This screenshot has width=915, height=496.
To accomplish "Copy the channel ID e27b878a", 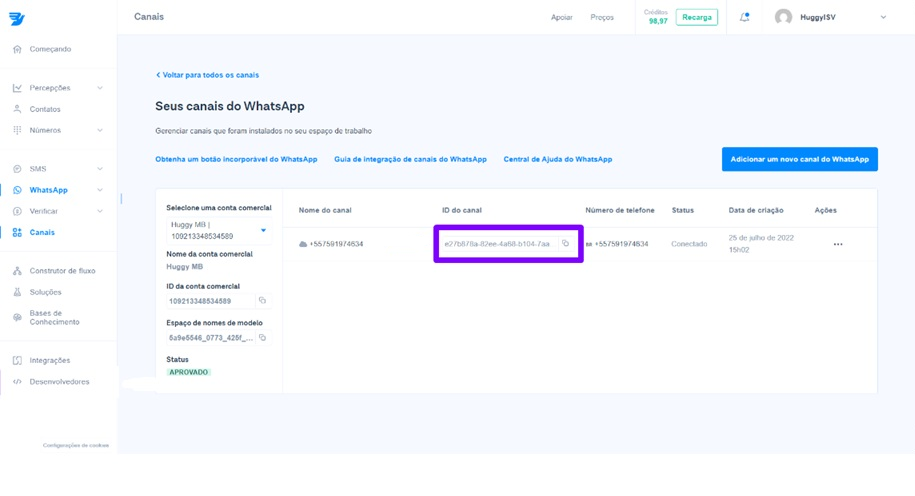I will click(565, 244).
